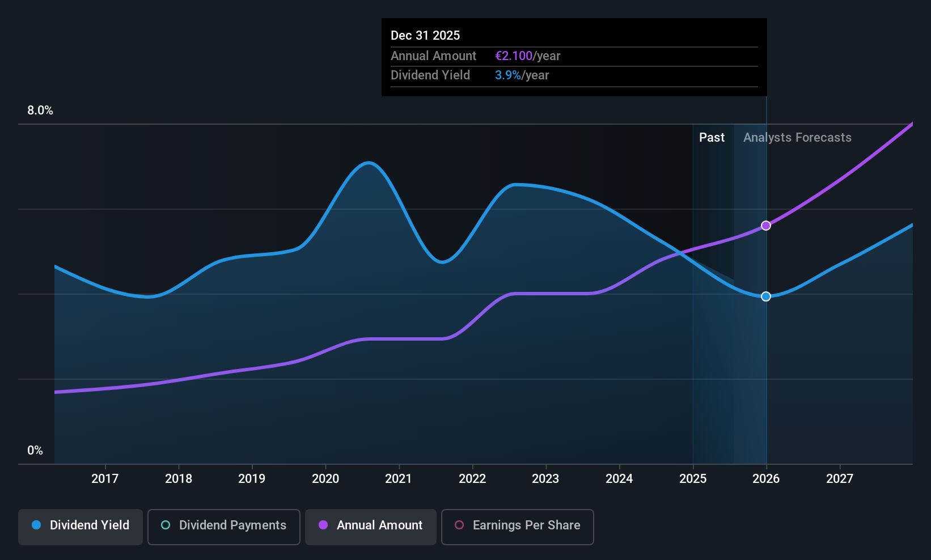This screenshot has width=931, height=560.
Task: Click the 3.9%/year dividend yield value
Action: pos(522,75)
